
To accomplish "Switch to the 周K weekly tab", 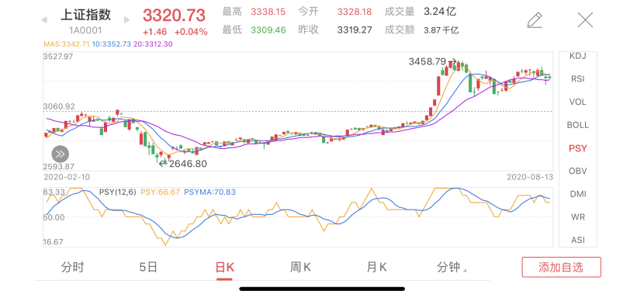I will click(x=300, y=267).
